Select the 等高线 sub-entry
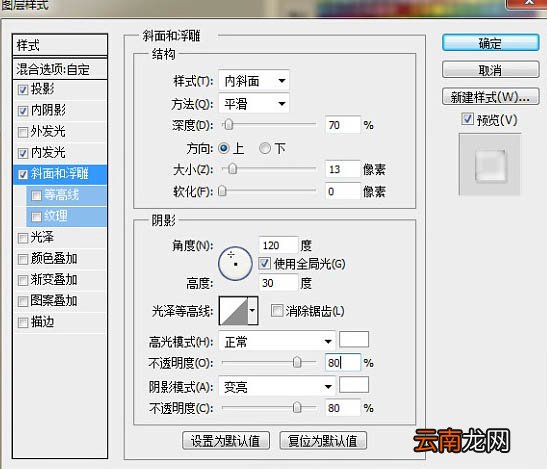The width and height of the screenshot is (547, 469). pos(66,195)
